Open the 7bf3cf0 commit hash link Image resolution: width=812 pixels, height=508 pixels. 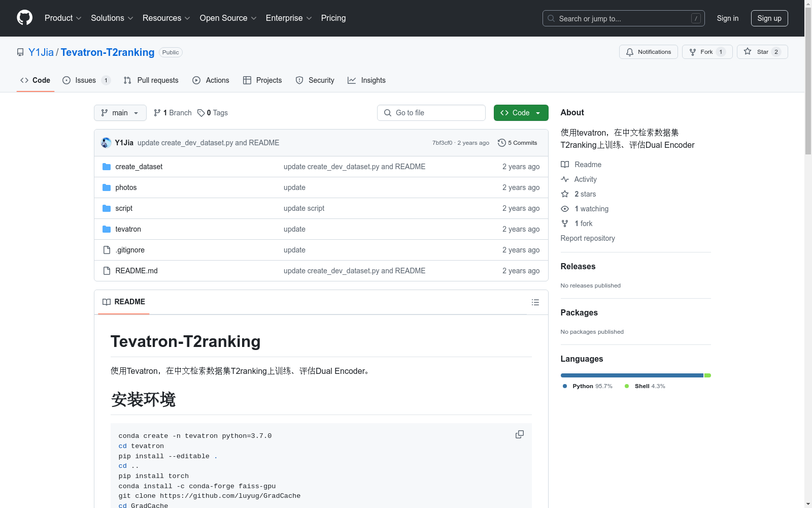(442, 143)
